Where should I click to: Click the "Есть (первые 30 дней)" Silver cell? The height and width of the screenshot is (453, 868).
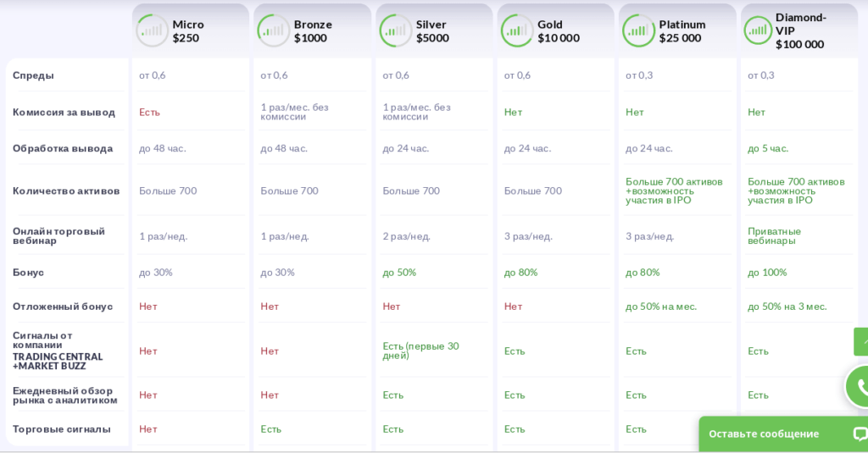[420, 351]
